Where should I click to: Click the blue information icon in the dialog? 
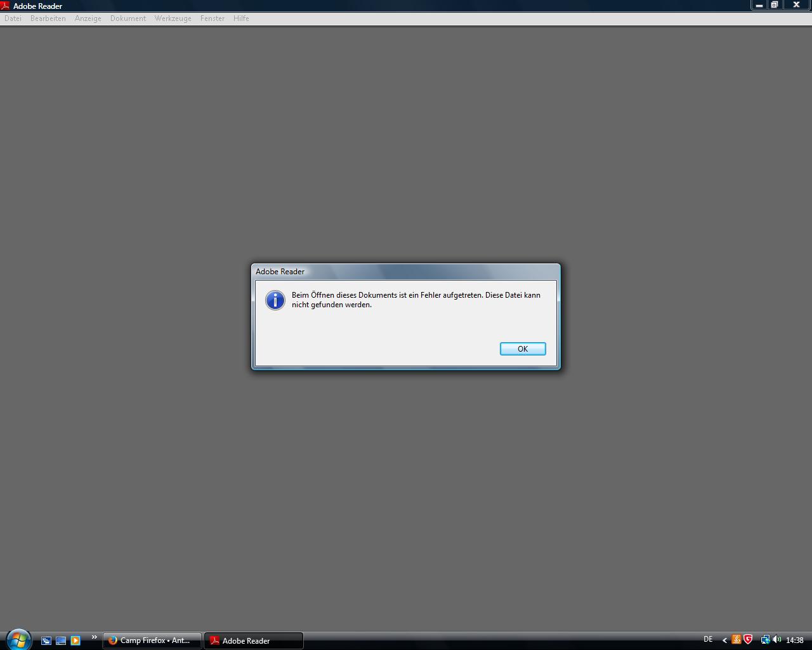(275, 300)
